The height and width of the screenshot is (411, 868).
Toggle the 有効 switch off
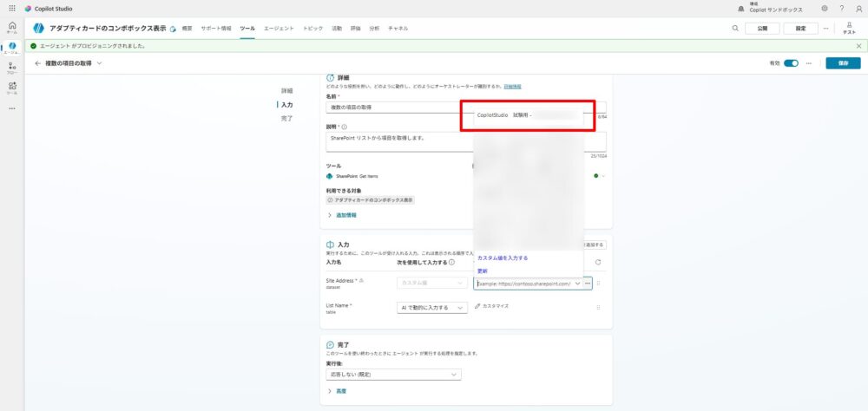click(x=791, y=63)
